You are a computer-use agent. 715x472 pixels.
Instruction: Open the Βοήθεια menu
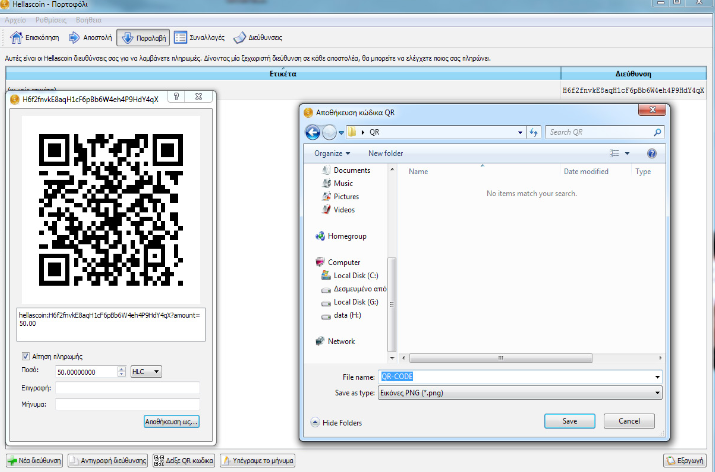tap(88, 20)
